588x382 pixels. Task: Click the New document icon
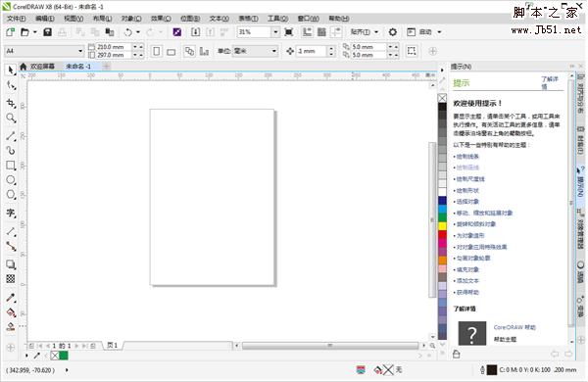point(10,32)
